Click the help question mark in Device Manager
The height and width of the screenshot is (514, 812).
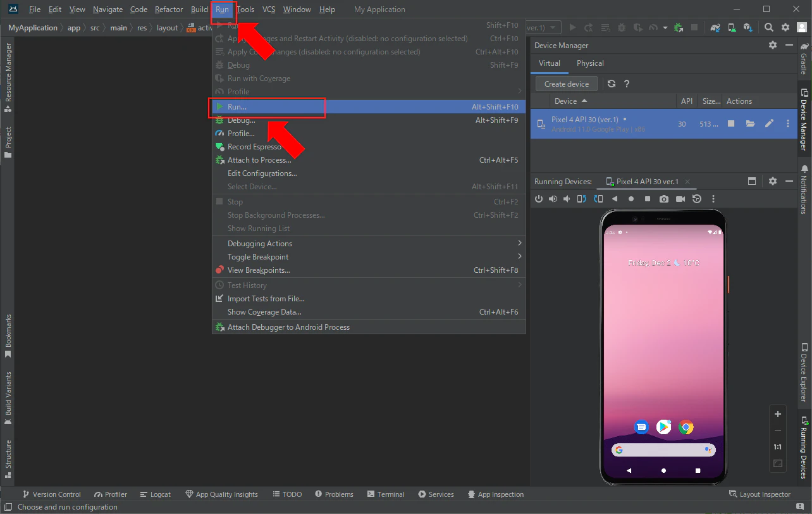tap(627, 84)
